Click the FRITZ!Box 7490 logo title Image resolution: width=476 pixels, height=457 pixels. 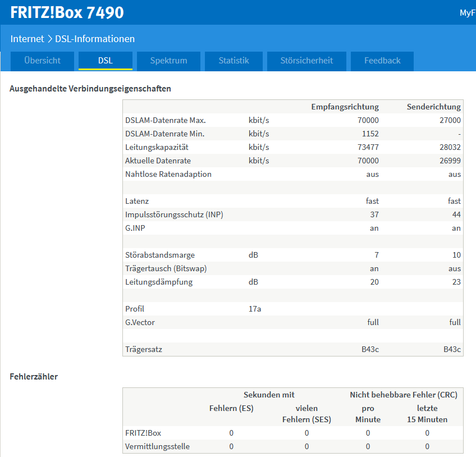(67, 12)
